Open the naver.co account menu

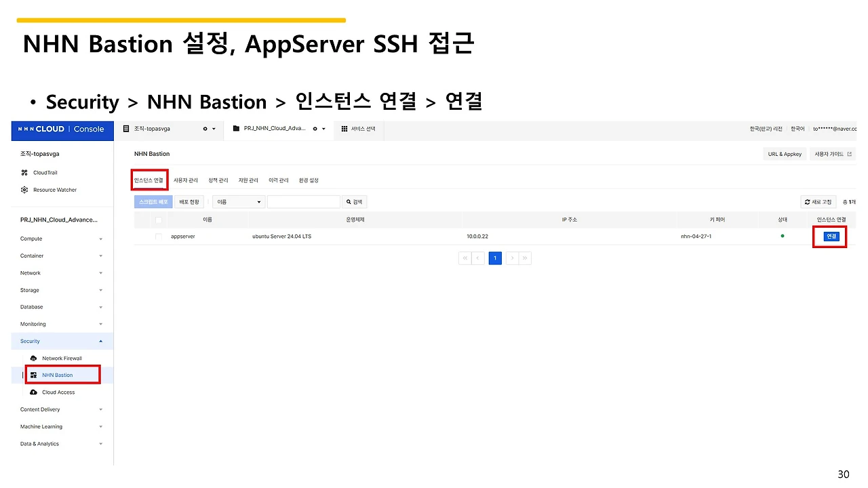pos(835,129)
